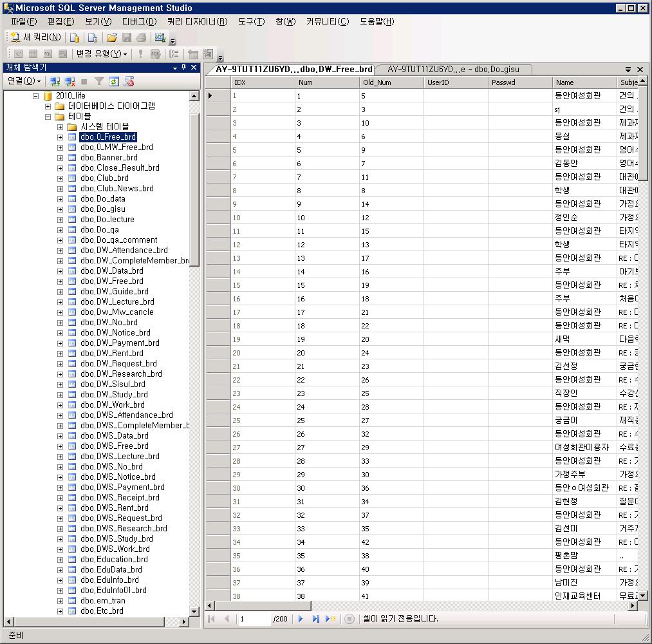Viewport: 652px width, 644px height.
Task: Show the Criteria pane grid icon
Action: [x=33, y=53]
